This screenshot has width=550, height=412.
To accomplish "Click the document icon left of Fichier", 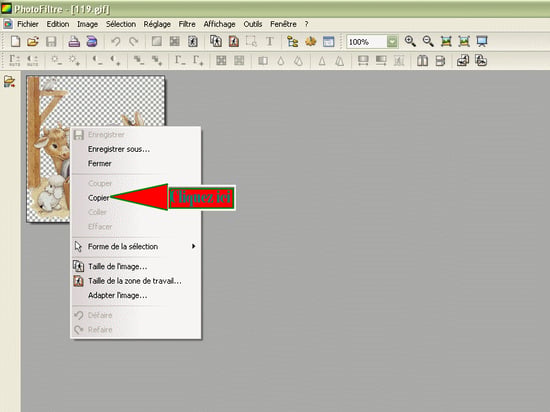I will pos(7,24).
